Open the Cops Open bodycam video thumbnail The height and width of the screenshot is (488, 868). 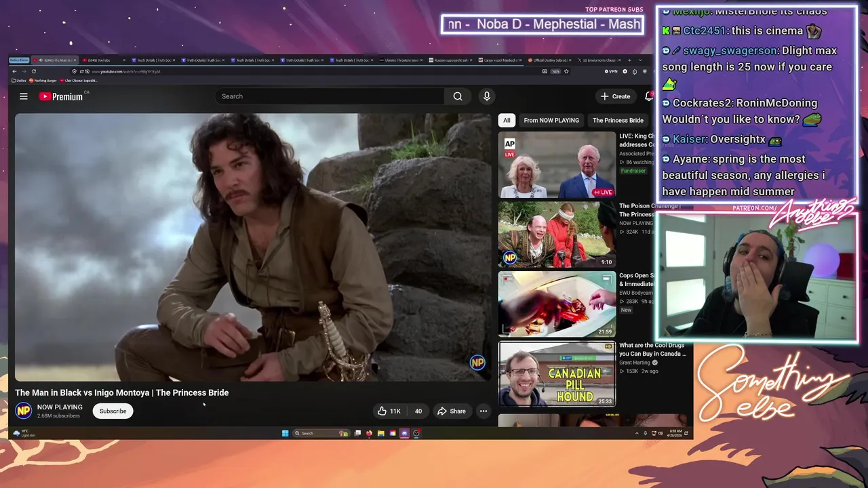click(x=557, y=304)
